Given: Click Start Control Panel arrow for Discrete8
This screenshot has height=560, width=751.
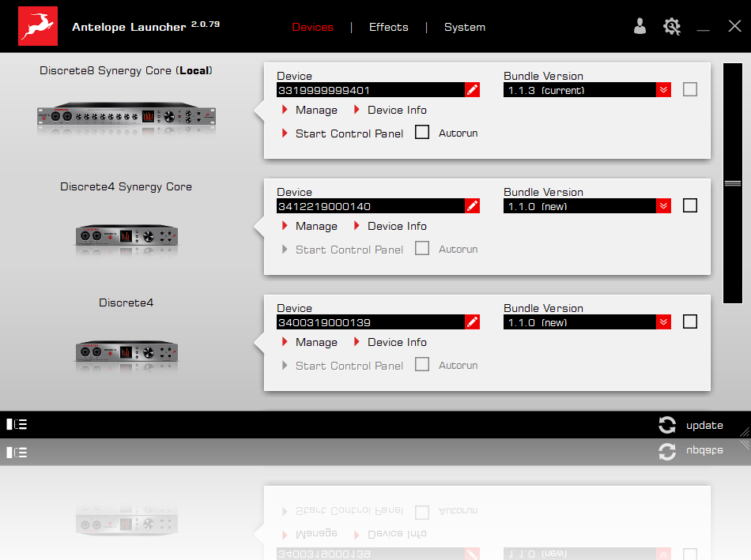Looking at the screenshot, I should click(285, 133).
